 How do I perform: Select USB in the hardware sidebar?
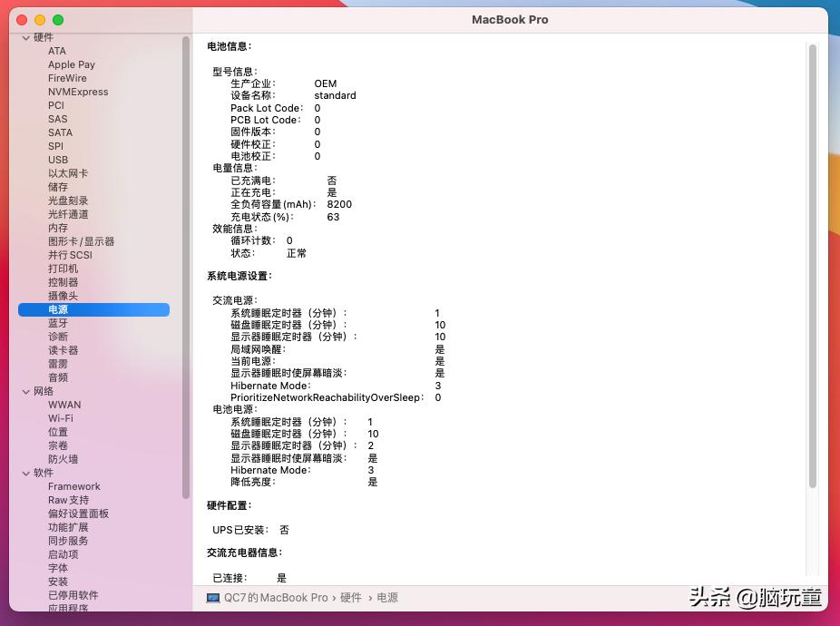coord(57,160)
